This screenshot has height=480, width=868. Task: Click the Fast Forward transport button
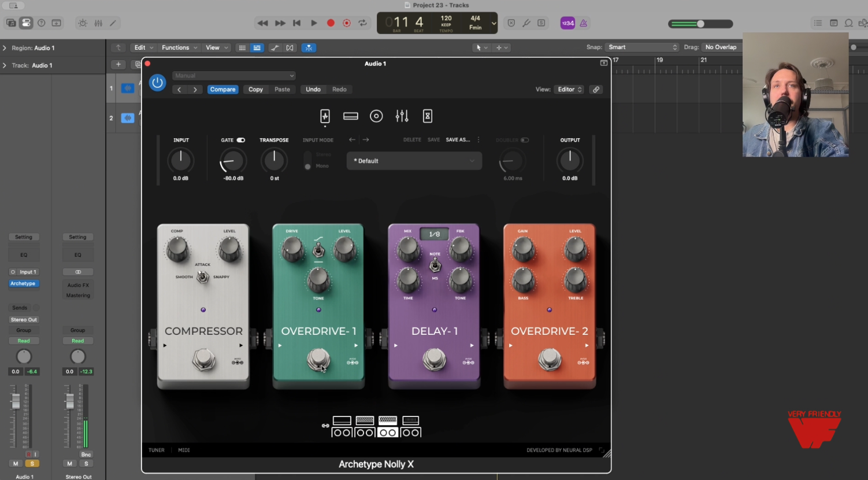click(280, 23)
